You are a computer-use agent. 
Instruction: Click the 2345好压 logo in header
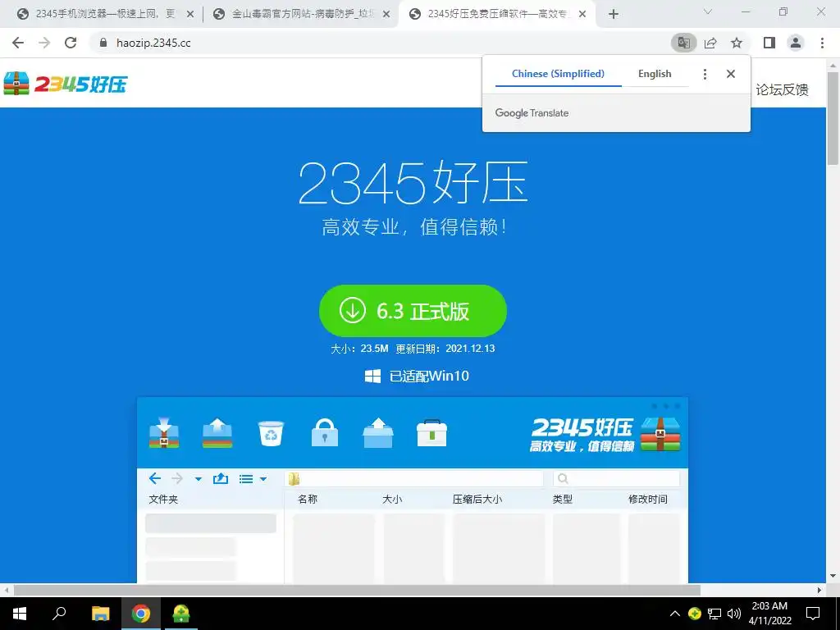(66, 84)
